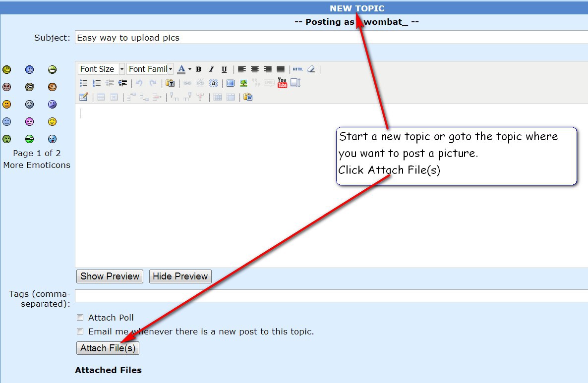Screen dimensions: 588x383
Task: Insert a YouTube video
Action: (x=282, y=83)
